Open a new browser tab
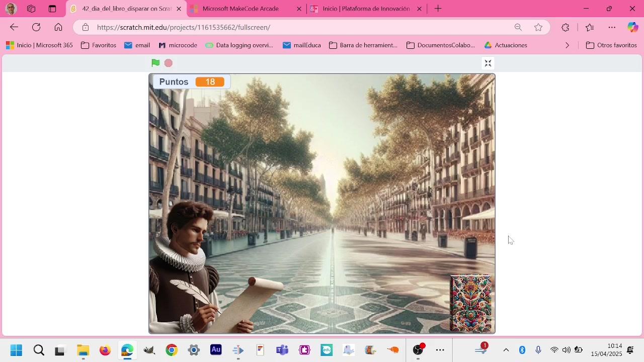 (x=438, y=9)
